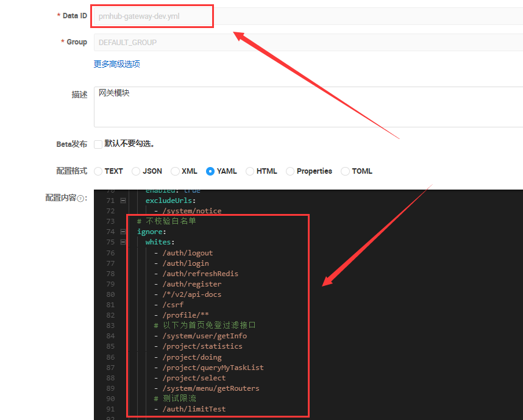Click the Data ID input field

click(x=308, y=16)
